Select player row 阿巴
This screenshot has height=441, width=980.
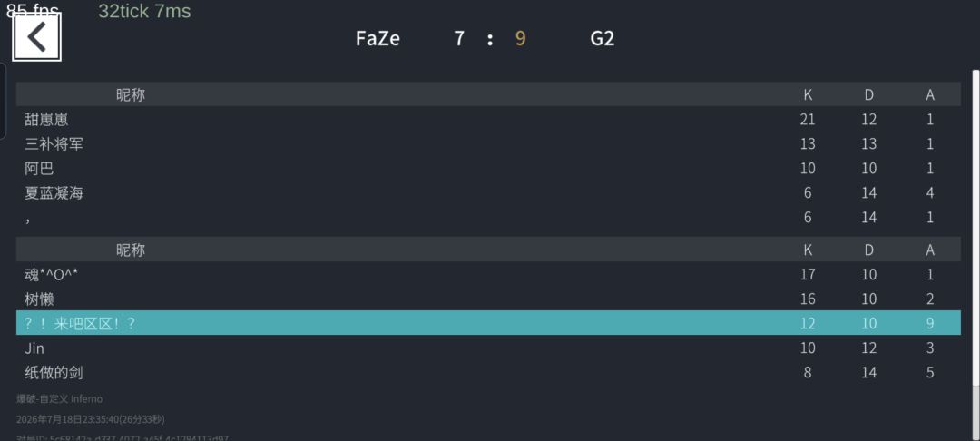(488, 168)
